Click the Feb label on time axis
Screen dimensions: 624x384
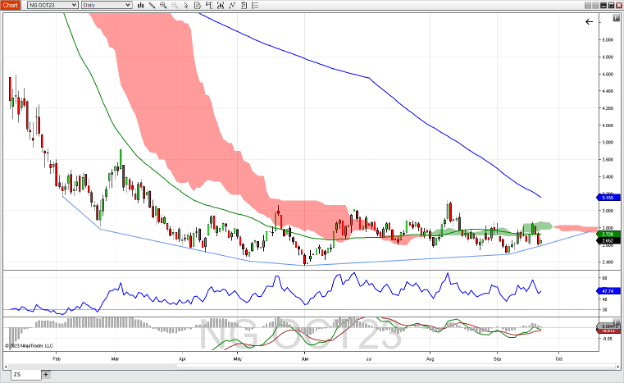(x=57, y=359)
